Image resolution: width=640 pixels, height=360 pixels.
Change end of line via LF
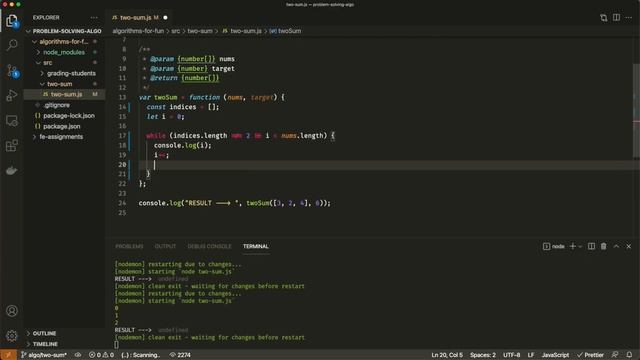(x=531, y=355)
